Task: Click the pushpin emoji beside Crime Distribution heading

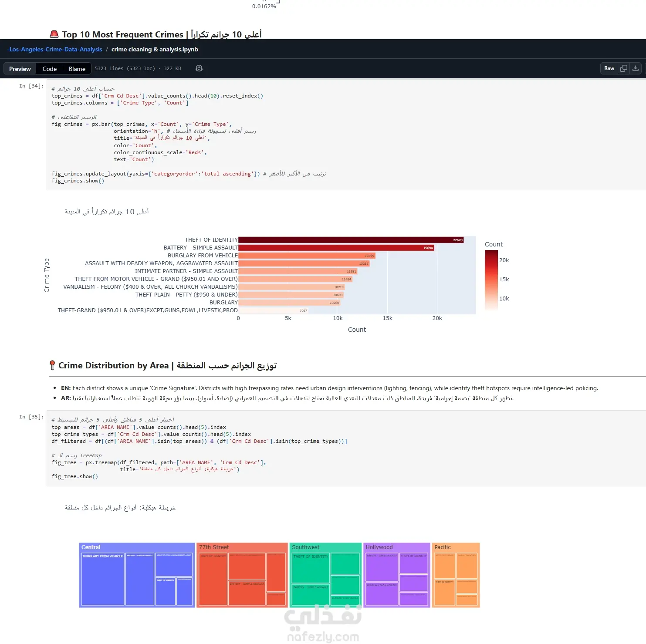Action: pyautogui.click(x=52, y=365)
